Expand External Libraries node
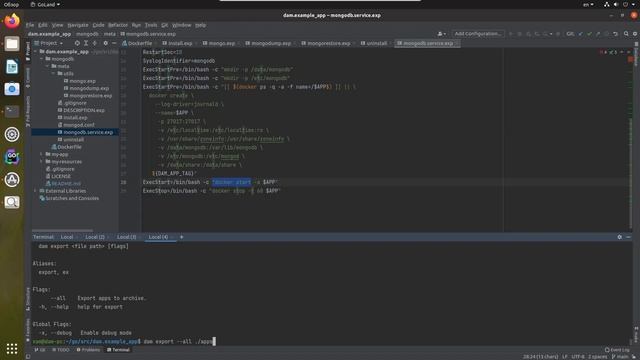Viewport: 640px width, 360px height. click(36, 191)
